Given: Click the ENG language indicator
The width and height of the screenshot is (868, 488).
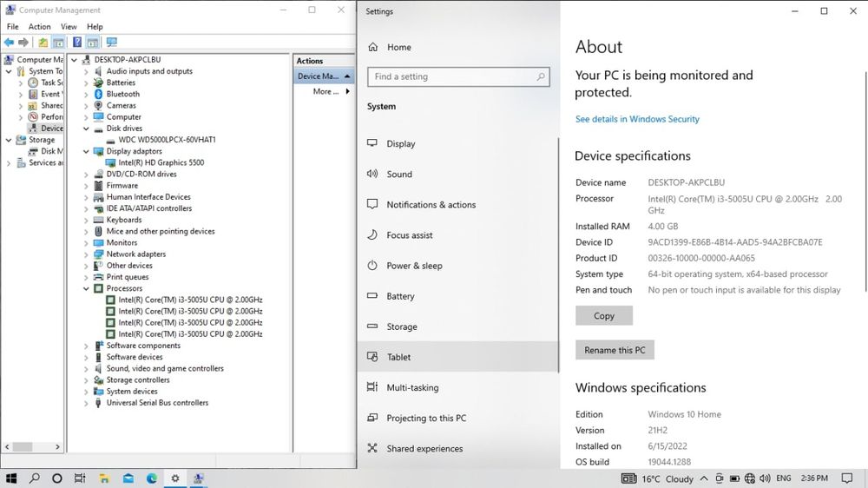Looking at the screenshot, I should coord(784,478).
